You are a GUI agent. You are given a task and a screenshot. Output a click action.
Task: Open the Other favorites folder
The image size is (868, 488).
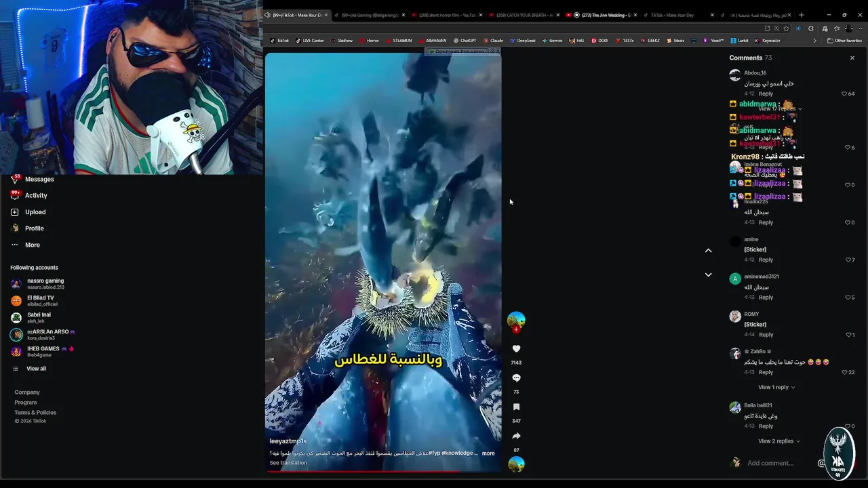point(844,41)
